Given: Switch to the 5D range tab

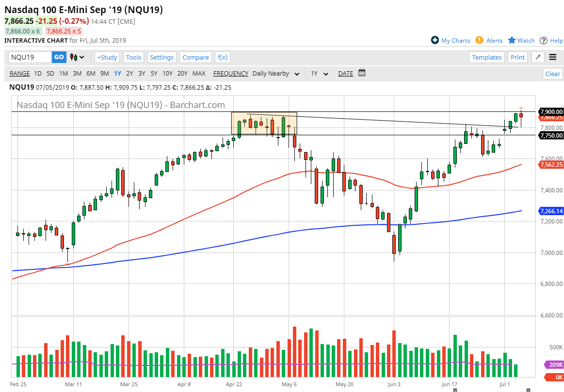Looking at the screenshot, I should tap(49, 73).
